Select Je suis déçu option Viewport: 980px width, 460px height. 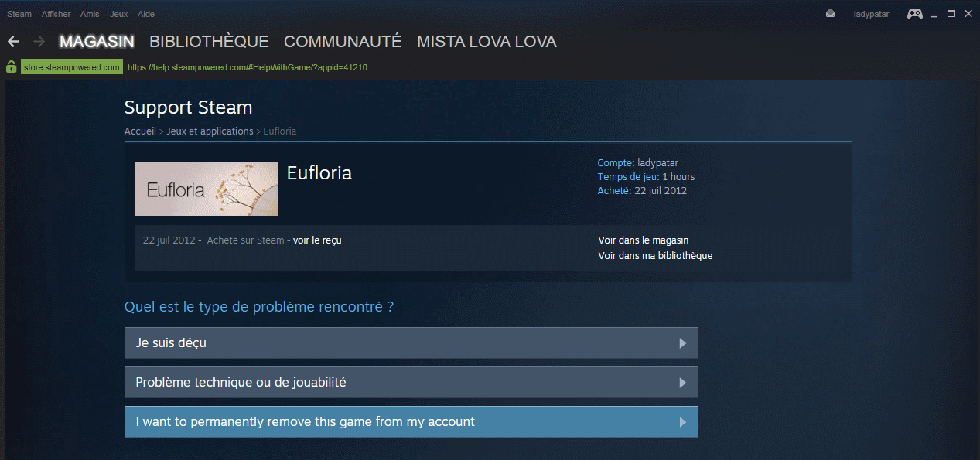click(411, 342)
